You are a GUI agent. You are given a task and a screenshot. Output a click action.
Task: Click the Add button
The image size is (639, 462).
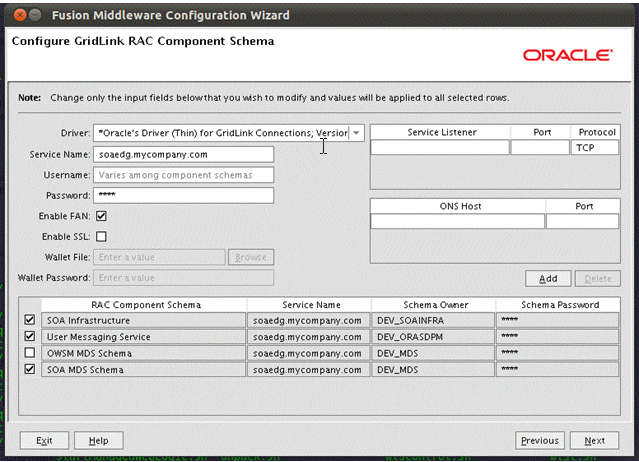(548, 279)
